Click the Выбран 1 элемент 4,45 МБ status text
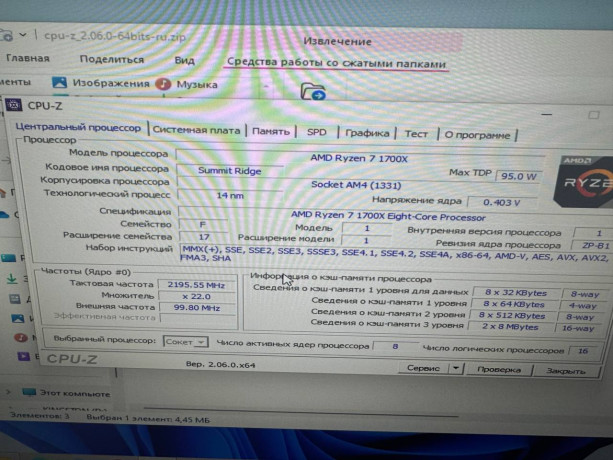Screen dimensions: 613x460 click(148, 419)
